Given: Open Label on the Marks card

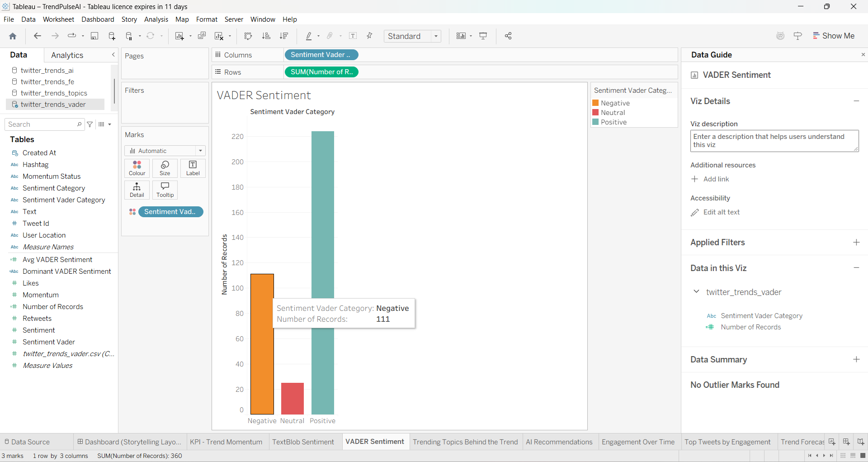Looking at the screenshot, I should point(193,168).
